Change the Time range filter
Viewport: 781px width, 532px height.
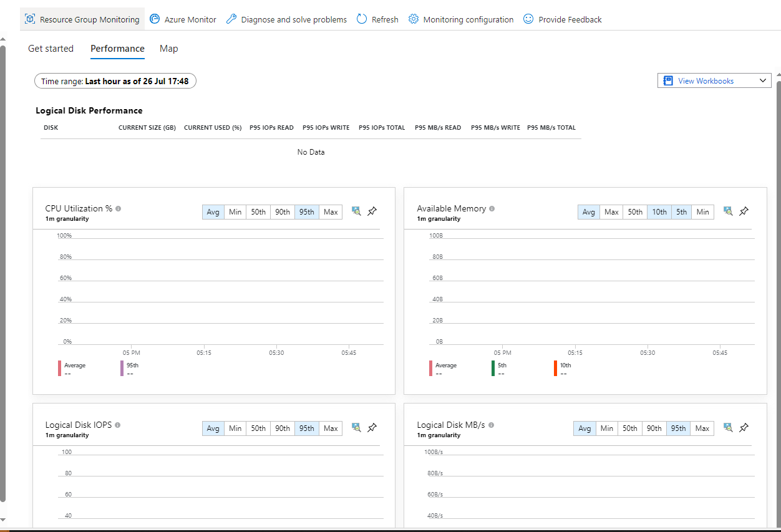(115, 81)
